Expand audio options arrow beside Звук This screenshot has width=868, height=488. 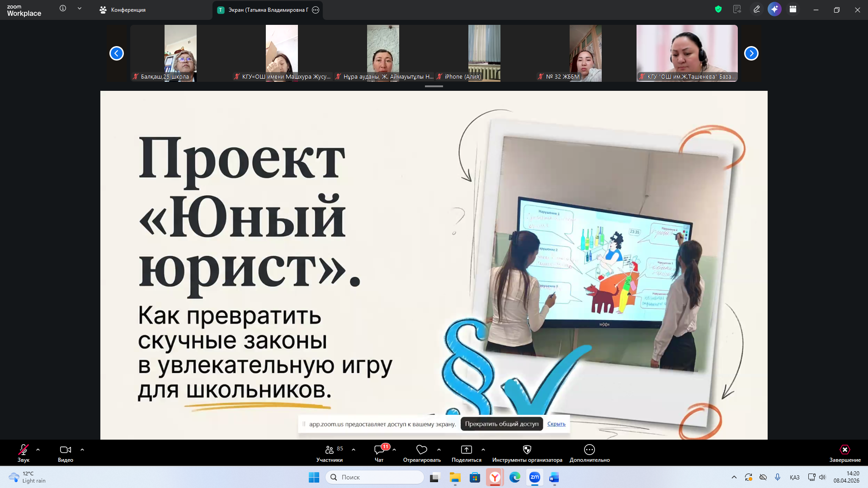pyautogui.click(x=38, y=450)
